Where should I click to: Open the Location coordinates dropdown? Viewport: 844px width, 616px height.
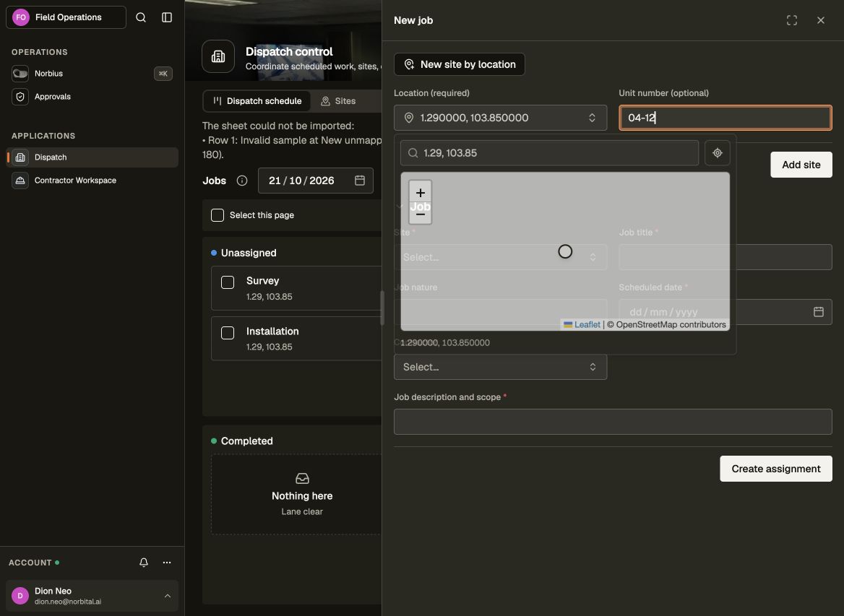500,118
